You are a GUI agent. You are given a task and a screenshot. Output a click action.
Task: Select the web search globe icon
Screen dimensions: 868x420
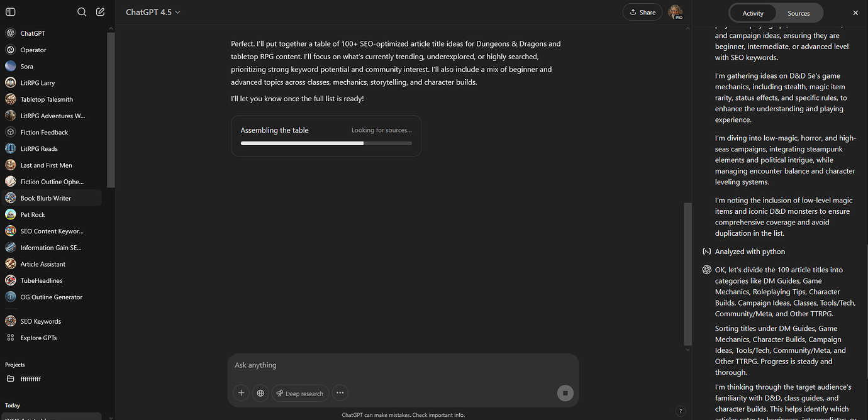pyautogui.click(x=260, y=392)
